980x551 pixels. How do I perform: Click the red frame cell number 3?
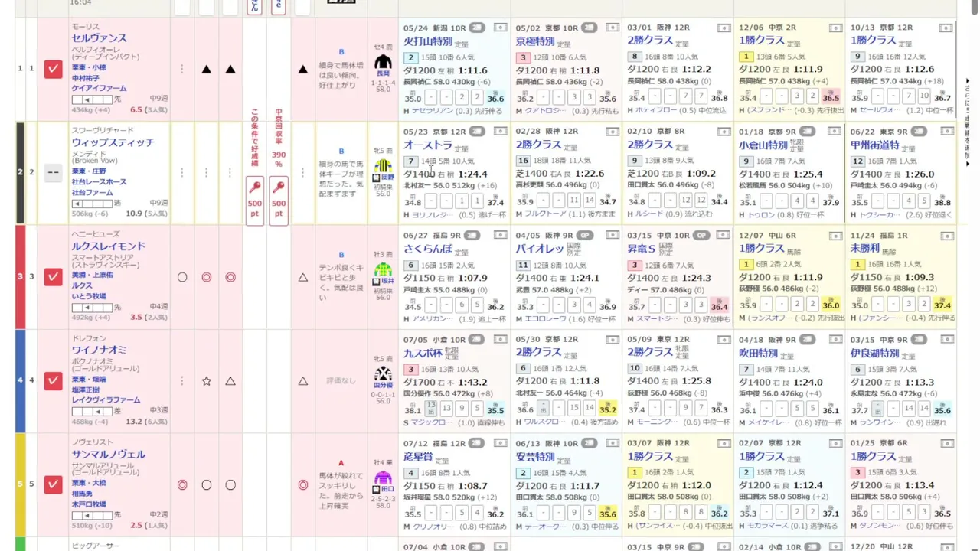pyautogui.click(x=21, y=276)
